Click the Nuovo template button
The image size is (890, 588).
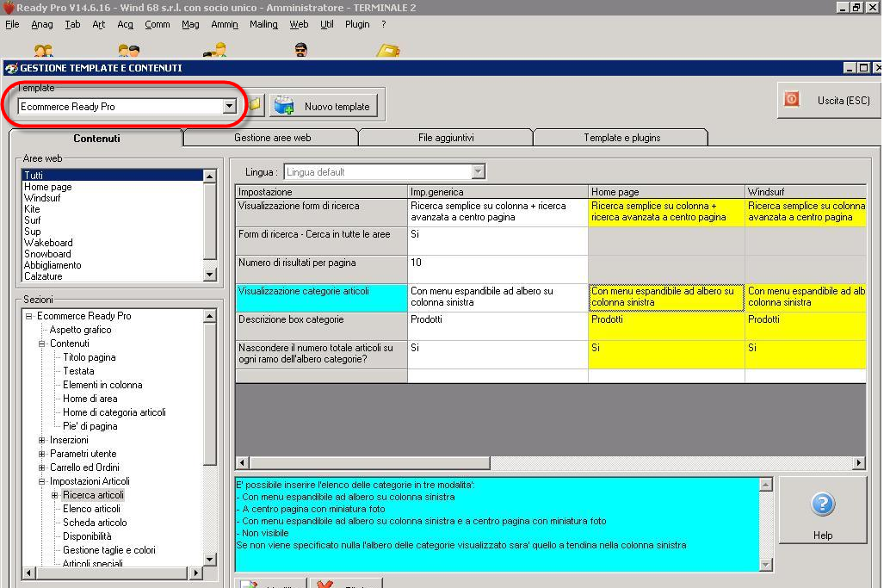coord(324,106)
